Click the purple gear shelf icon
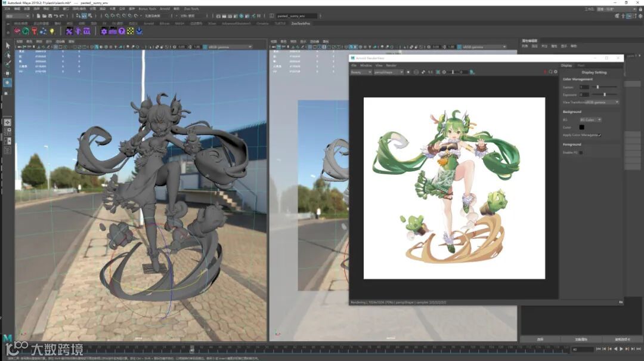The width and height of the screenshot is (644, 361). [104, 31]
